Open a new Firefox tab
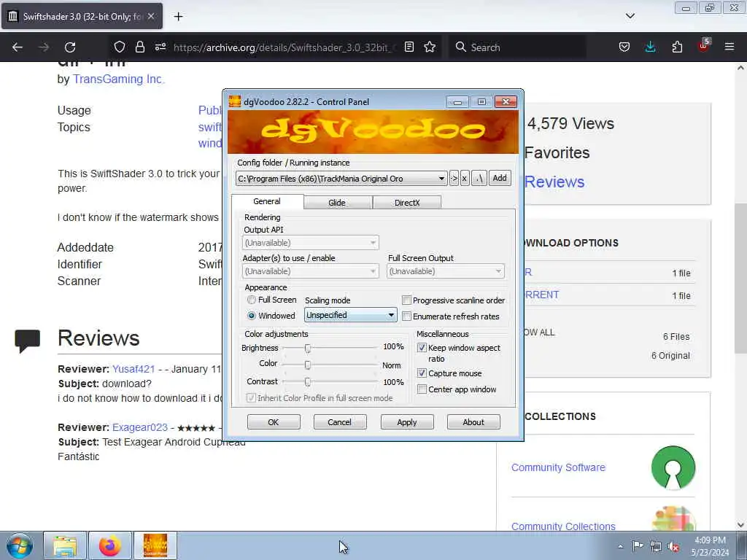 pos(178,17)
